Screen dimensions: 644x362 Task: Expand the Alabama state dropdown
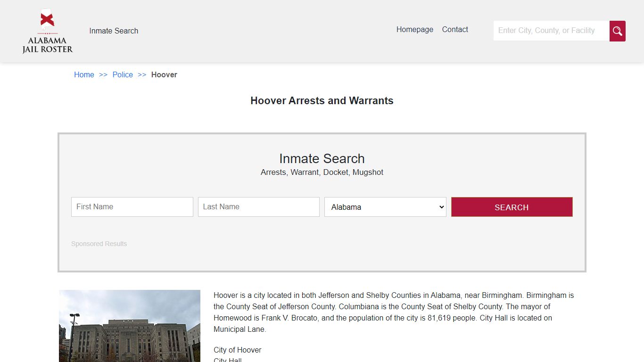coord(385,207)
